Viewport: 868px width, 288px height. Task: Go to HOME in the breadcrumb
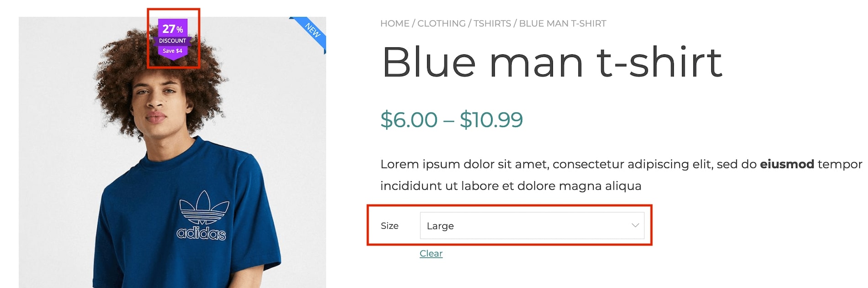tap(395, 23)
